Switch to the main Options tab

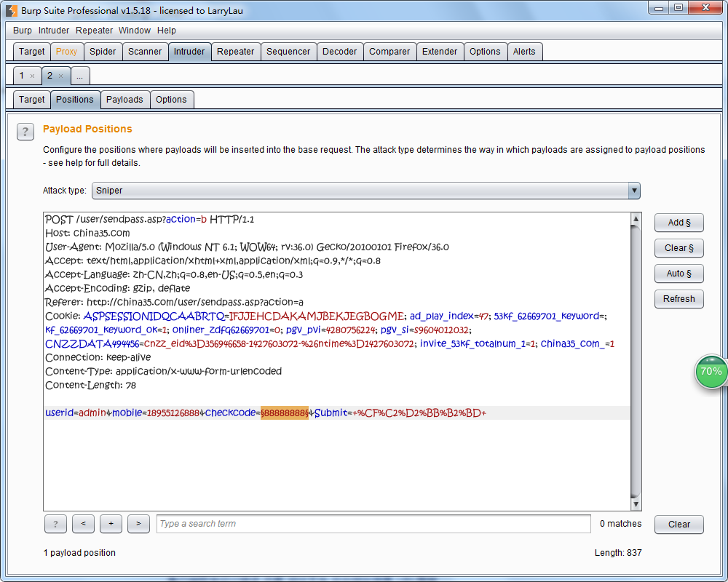coord(485,52)
